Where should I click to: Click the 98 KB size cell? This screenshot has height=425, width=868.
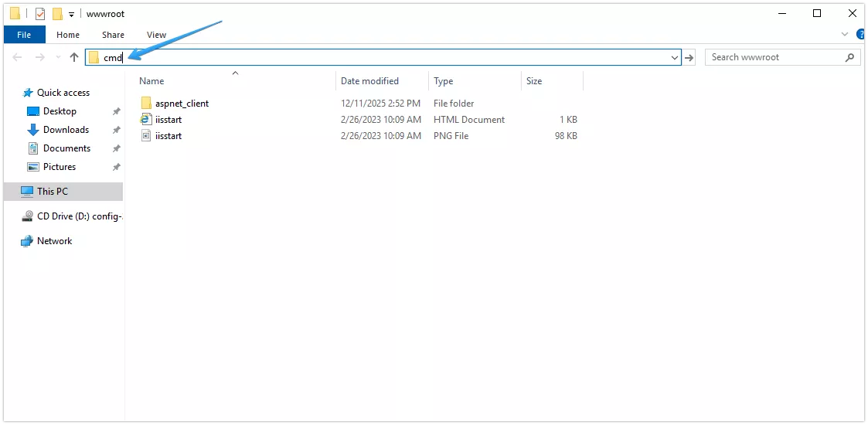tap(566, 135)
